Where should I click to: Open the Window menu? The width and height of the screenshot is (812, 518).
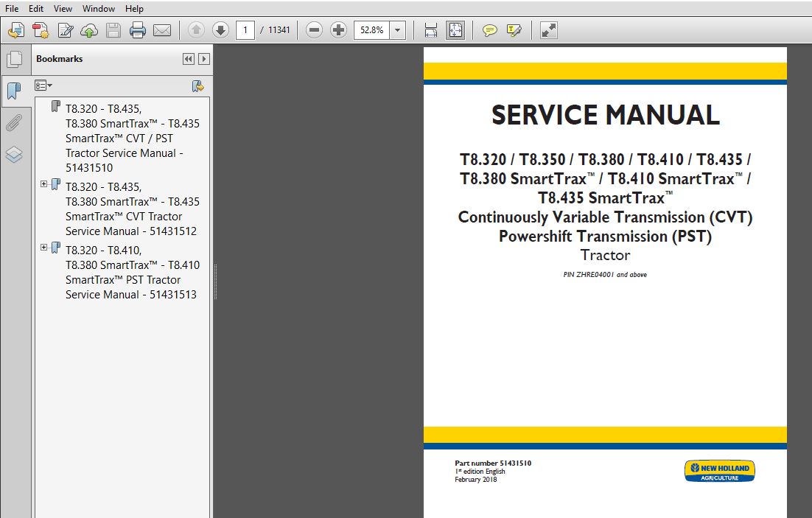[99, 8]
